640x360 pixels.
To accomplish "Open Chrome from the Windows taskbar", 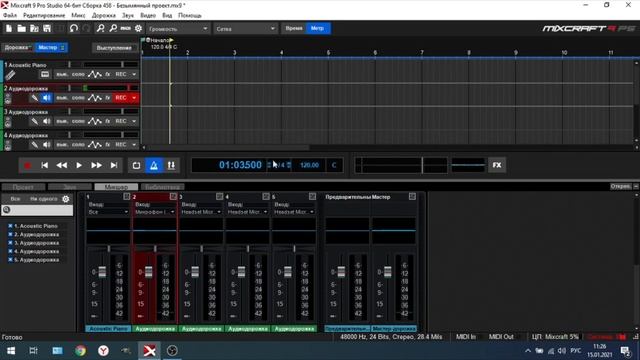I will click(x=80, y=351).
